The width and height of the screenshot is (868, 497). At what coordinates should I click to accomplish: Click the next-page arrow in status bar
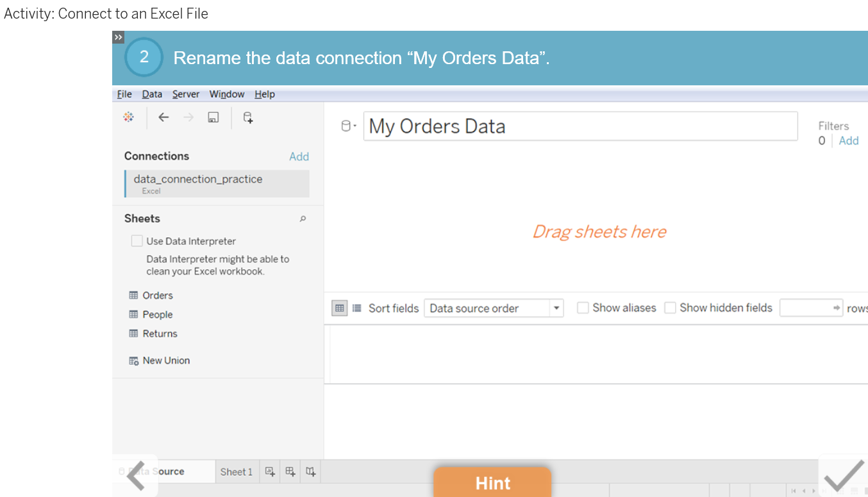[815, 491]
